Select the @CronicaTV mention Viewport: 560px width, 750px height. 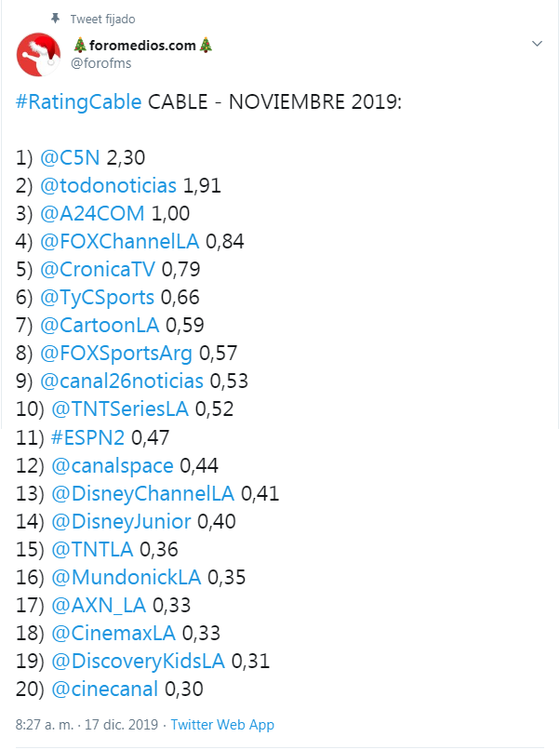tap(99, 270)
